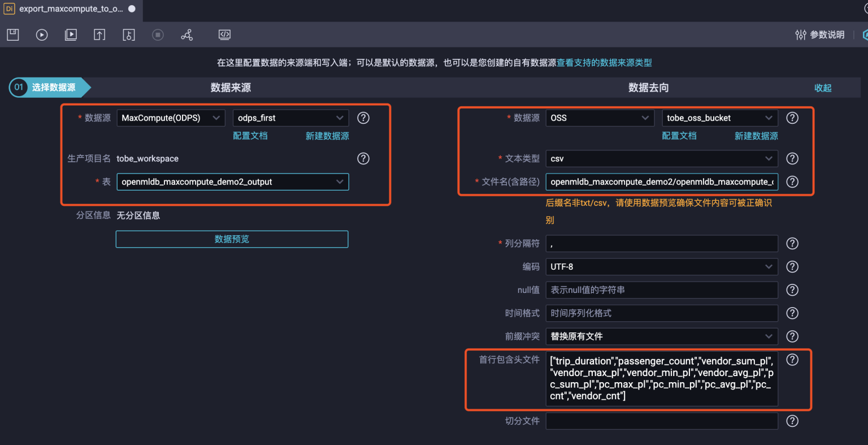Click the 无分区信息 text
The height and width of the screenshot is (445, 868).
(x=138, y=215)
